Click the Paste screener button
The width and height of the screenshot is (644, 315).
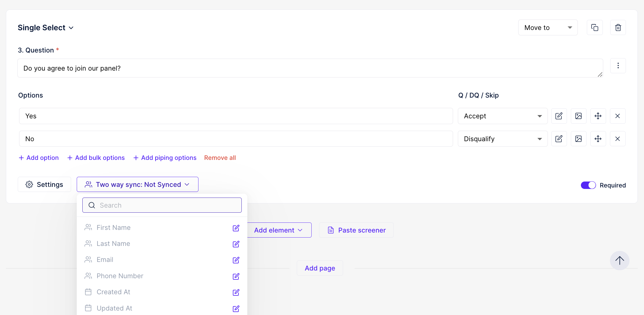pyautogui.click(x=356, y=230)
